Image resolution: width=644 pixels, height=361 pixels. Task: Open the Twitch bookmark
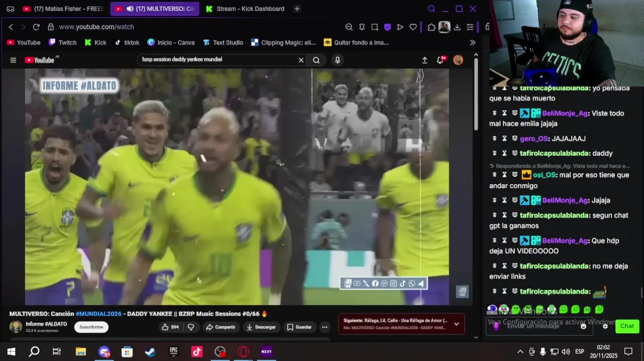(63, 43)
